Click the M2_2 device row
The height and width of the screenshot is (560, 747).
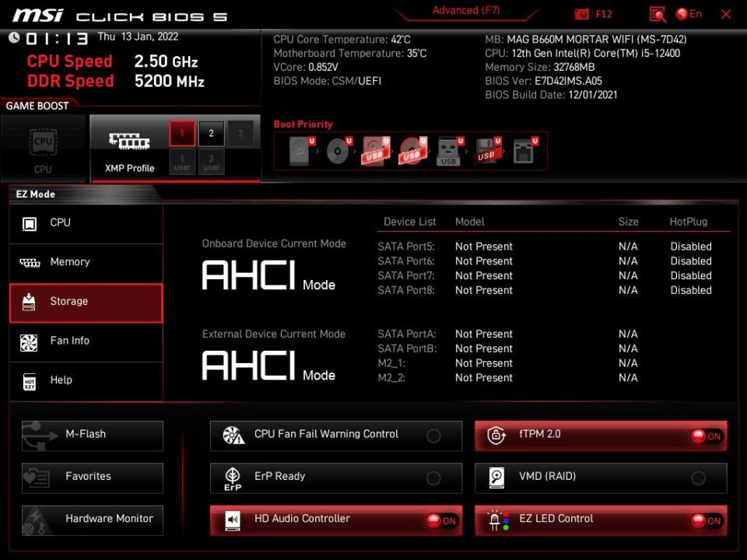508,378
